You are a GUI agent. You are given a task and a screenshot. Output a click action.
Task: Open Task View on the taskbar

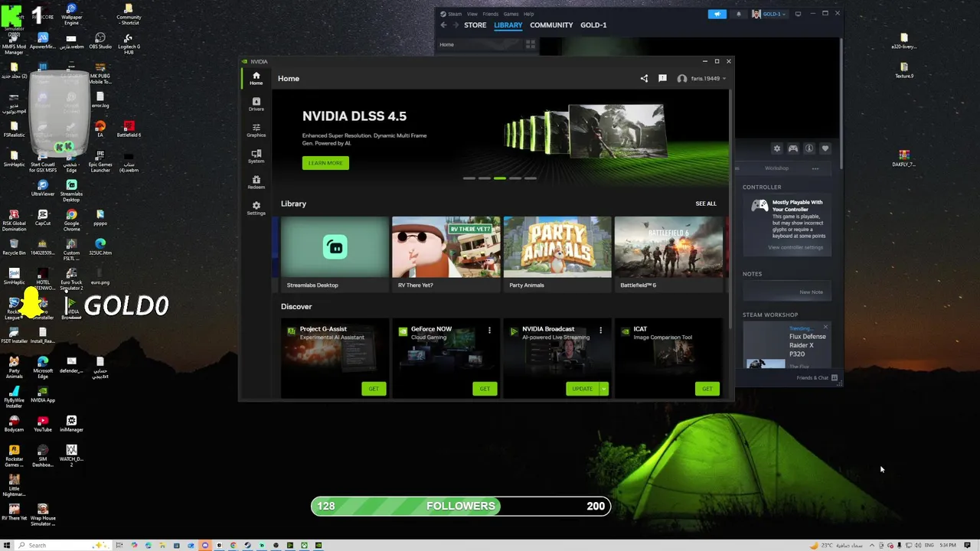(119, 546)
